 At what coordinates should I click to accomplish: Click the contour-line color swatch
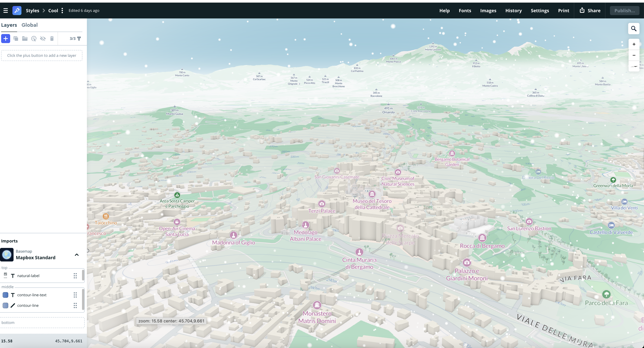point(5,305)
